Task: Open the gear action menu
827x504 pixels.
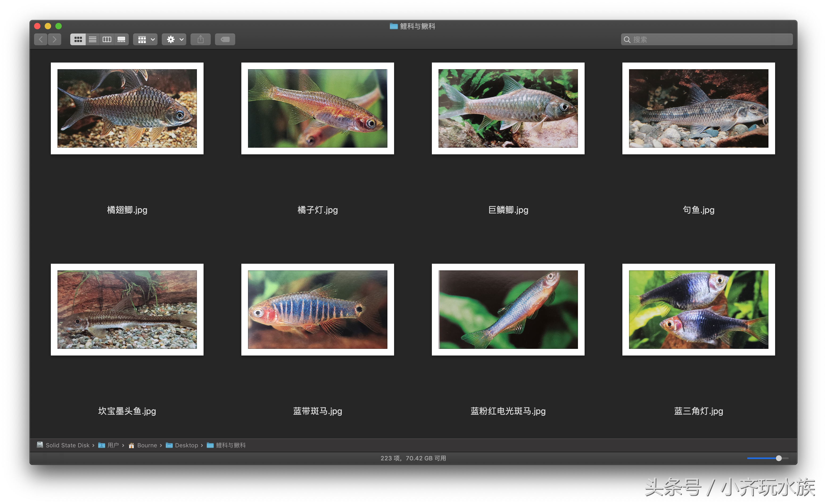Action: 174,39
